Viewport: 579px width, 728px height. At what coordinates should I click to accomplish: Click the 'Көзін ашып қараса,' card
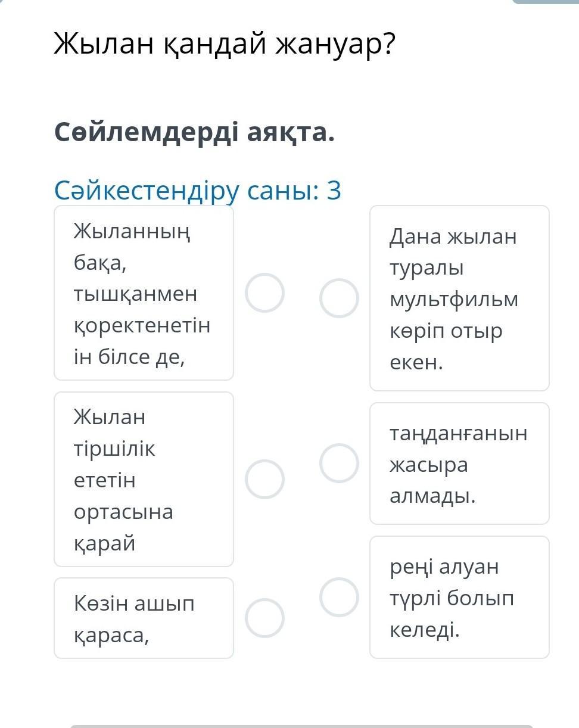(144, 618)
